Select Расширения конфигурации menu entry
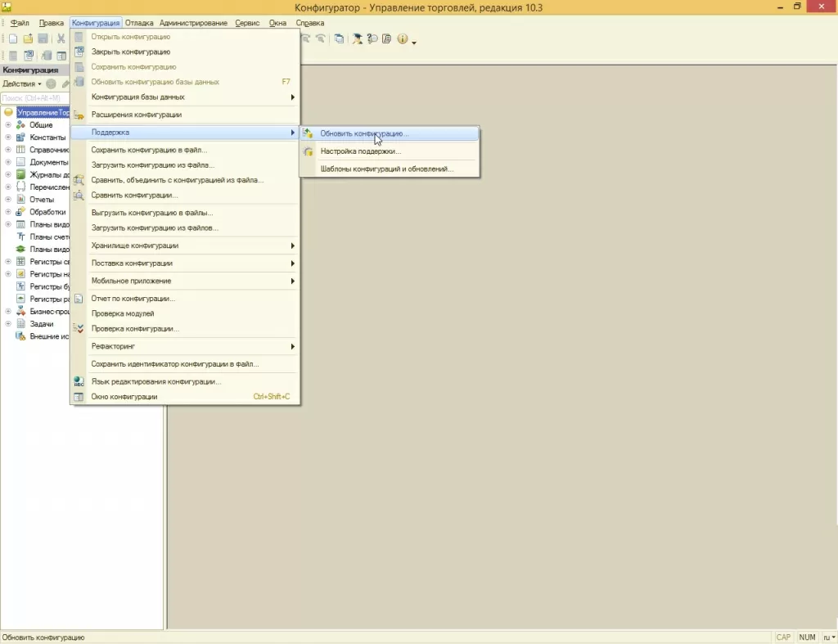This screenshot has width=838, height=644. tap(185, 115)
